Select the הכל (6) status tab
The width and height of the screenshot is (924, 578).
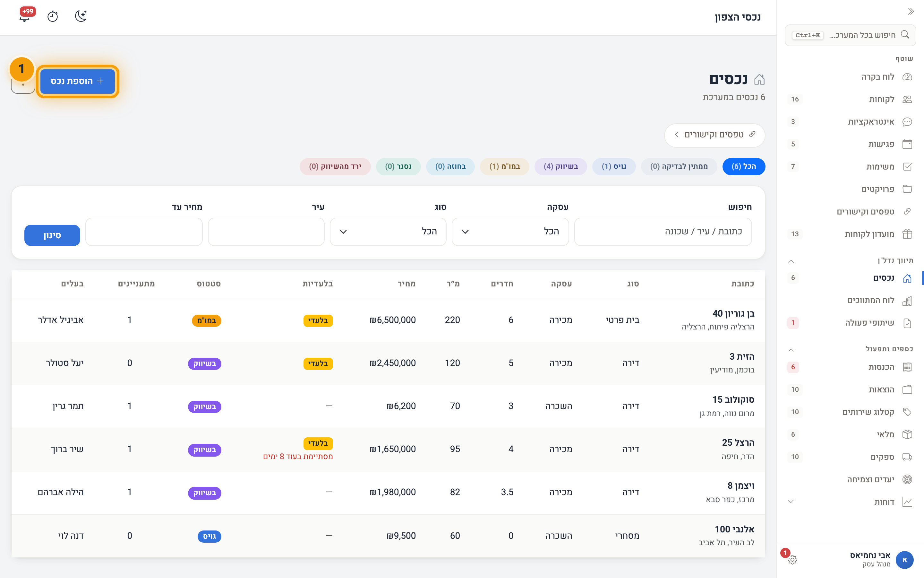(744, 167)
